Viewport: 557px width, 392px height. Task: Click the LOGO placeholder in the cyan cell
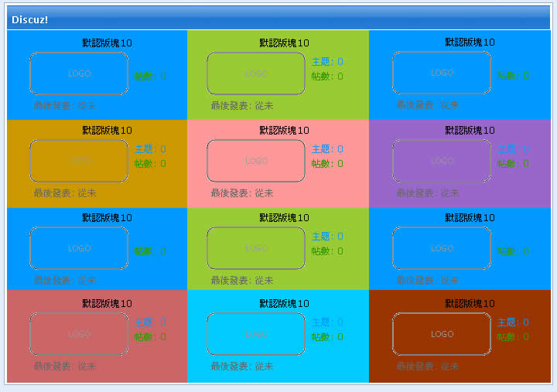tap(256, 334)
